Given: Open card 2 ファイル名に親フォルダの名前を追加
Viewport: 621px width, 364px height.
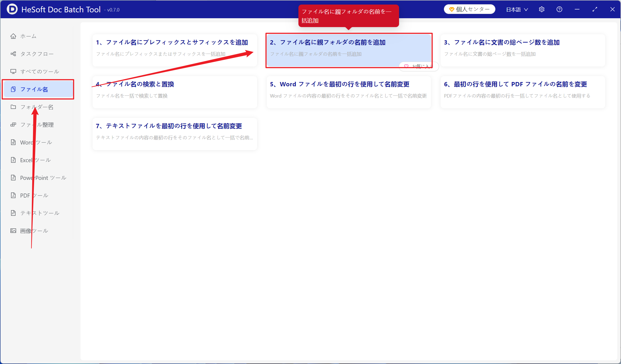Looking at the screenshot, I should [x=349, y=50].
